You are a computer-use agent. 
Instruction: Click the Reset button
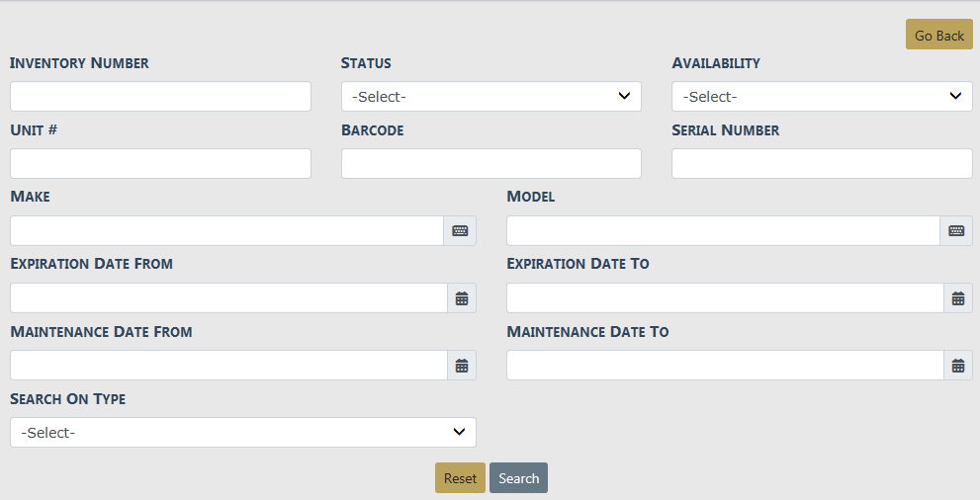tap(460, 477)
